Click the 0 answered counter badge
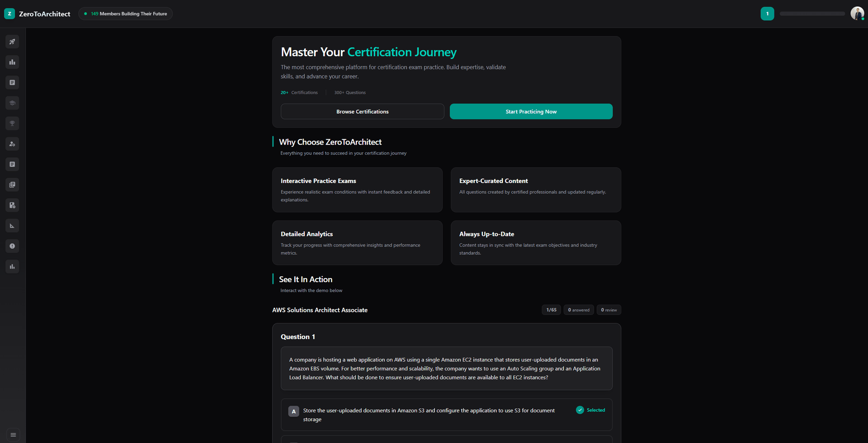The image size is (868, 443). tap(579, 310)
